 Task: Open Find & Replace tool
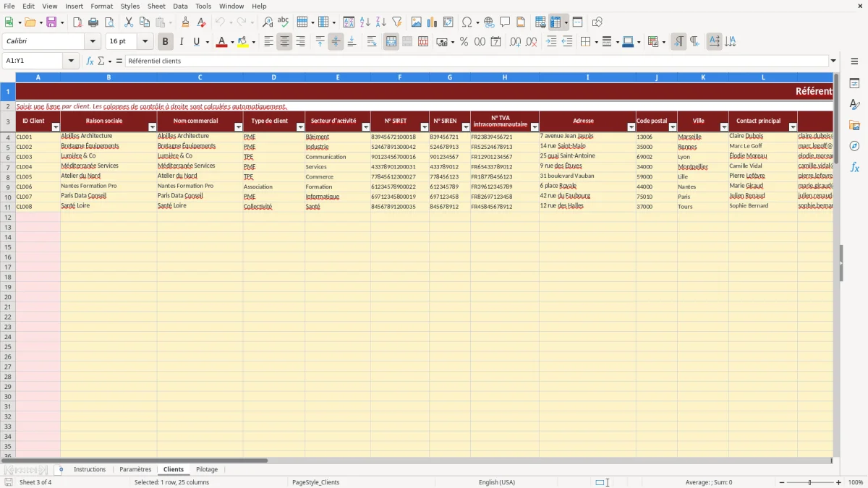[x=268, y=22]
